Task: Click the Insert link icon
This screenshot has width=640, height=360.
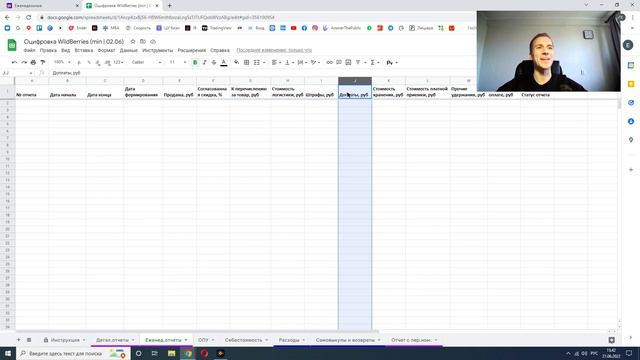Action: click(329, 62)
